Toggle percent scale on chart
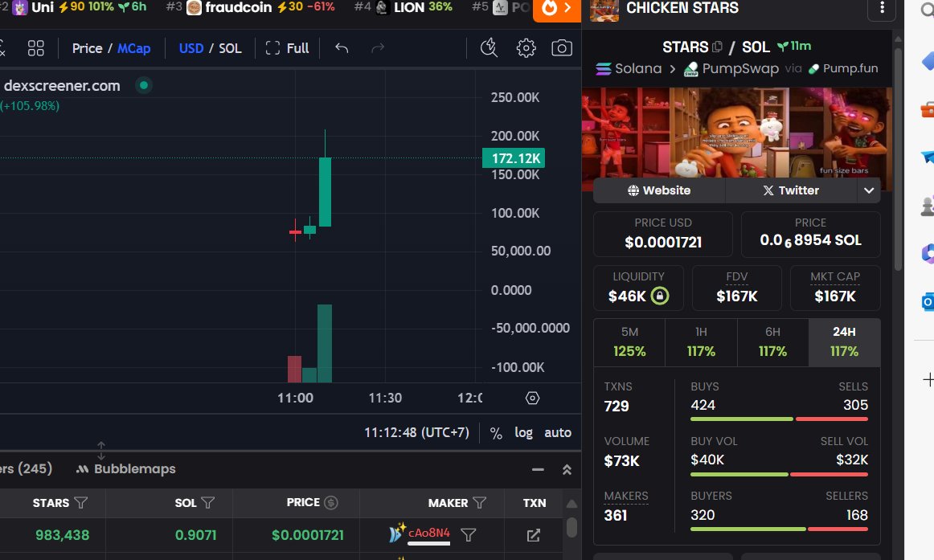The height and width of the screenshot is (560, 934). 496,432
